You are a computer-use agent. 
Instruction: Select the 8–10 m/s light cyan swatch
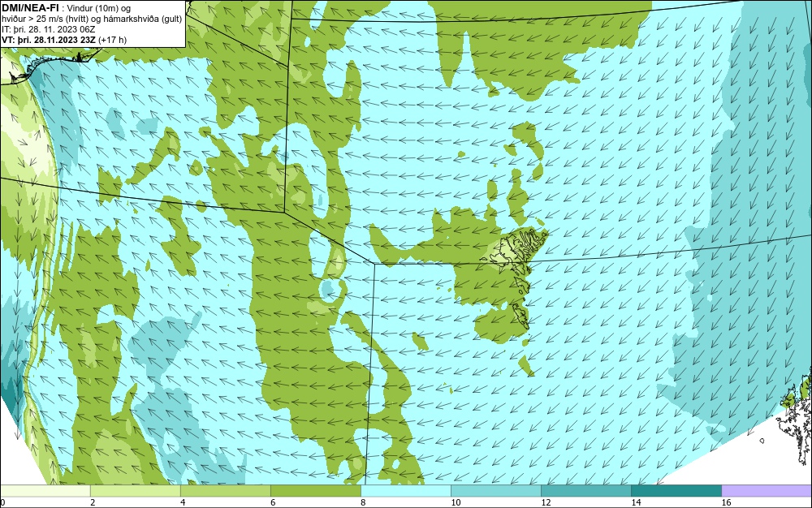pyautogui.click(x=406, y=490)
